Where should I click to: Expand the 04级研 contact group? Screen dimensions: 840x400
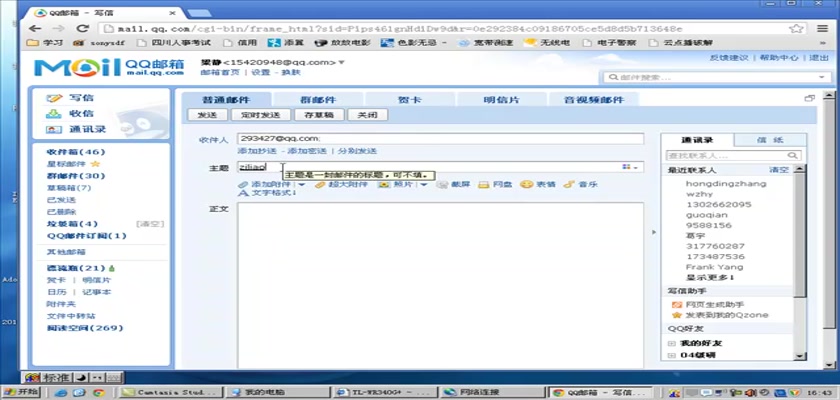tap(671, 355)
